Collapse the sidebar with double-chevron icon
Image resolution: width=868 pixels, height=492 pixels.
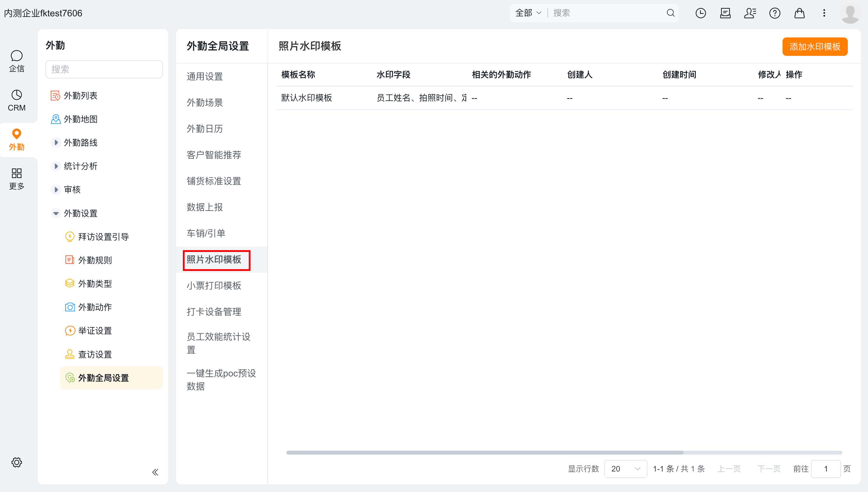155,472
